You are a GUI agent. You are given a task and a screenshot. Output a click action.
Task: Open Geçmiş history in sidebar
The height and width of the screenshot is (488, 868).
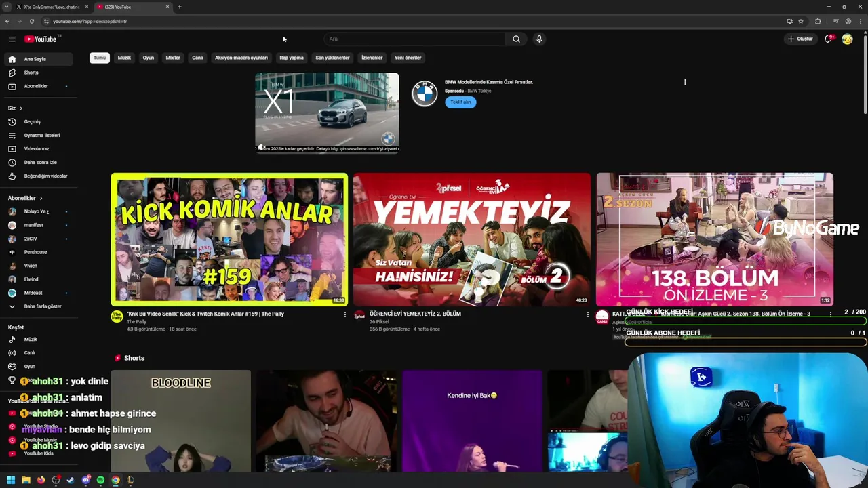[38, 121]
